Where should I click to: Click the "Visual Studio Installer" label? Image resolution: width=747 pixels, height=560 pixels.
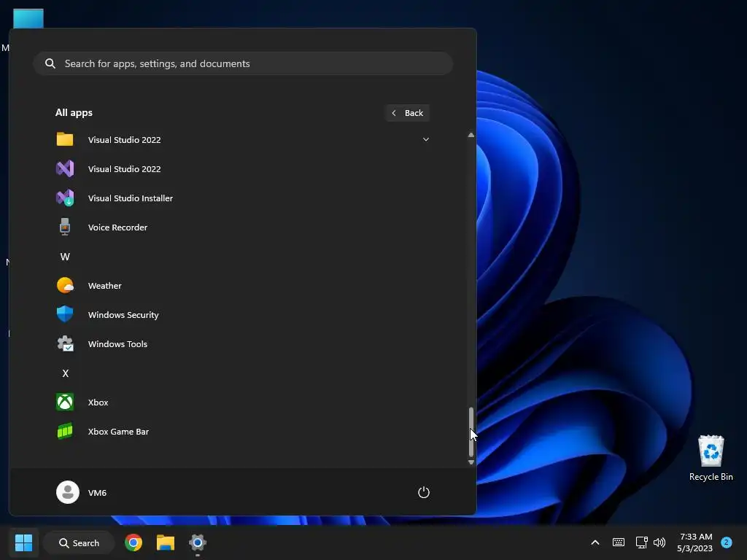130,198
